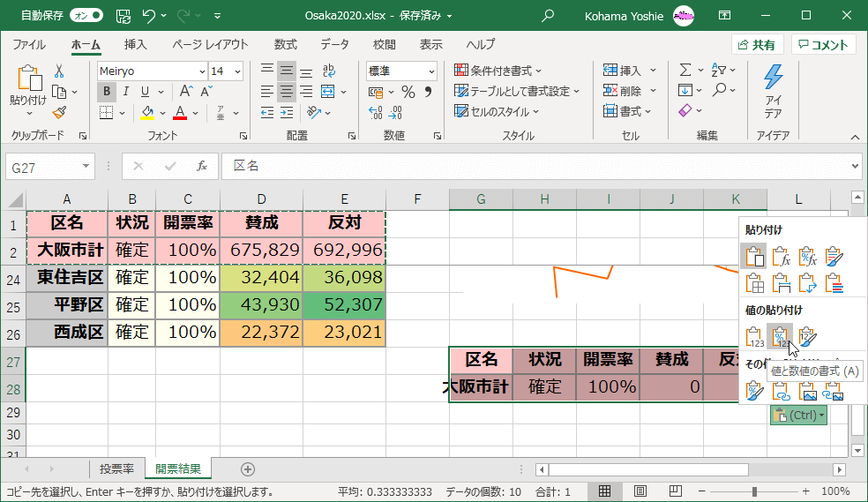Screen dimensions: 868x502
Task: Toggle Bold formatting
Action: 106,92
